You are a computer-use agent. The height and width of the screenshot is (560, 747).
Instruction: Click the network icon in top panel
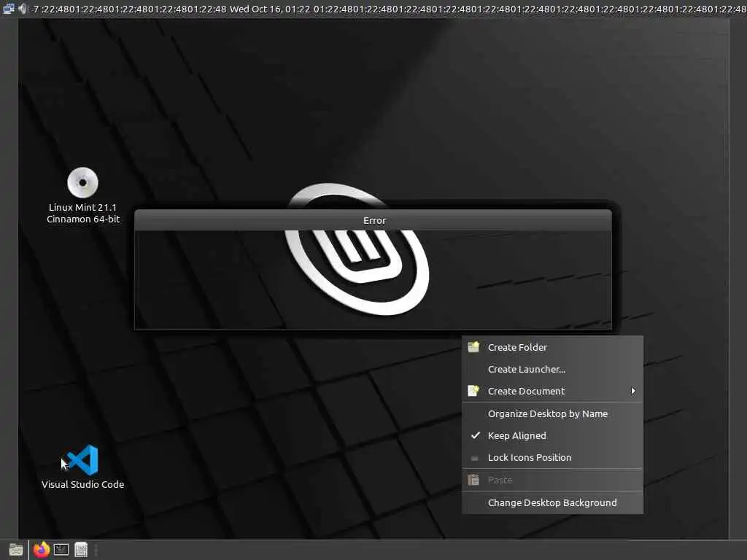click(x=9, y=9)
